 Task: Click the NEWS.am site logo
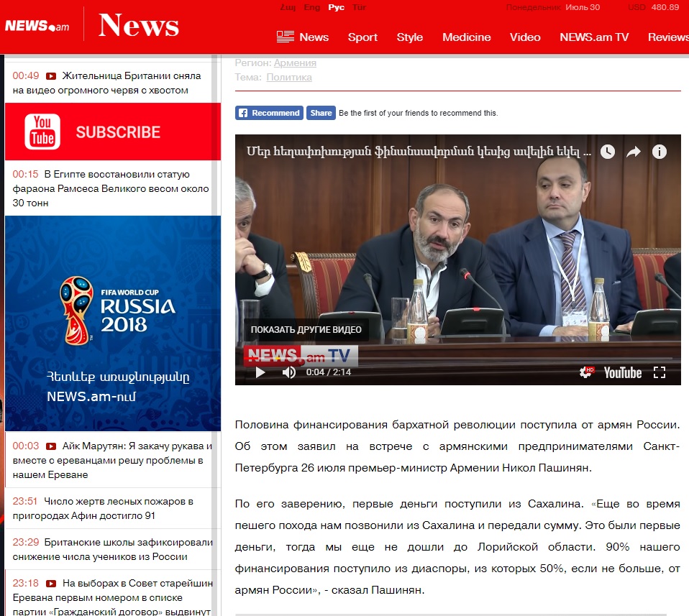[37, 26]
